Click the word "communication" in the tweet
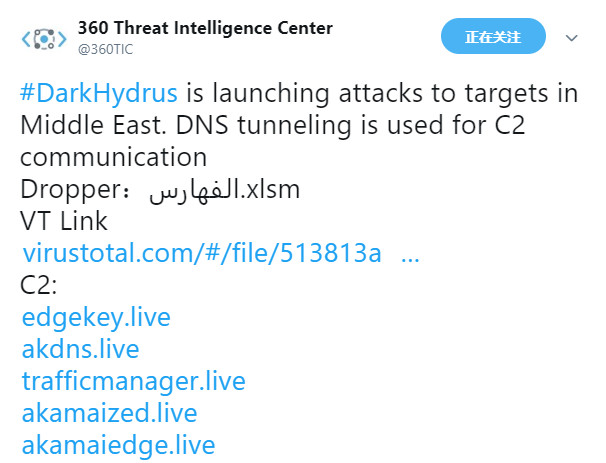This screenshot has width=606, height=463. [114, 157]
